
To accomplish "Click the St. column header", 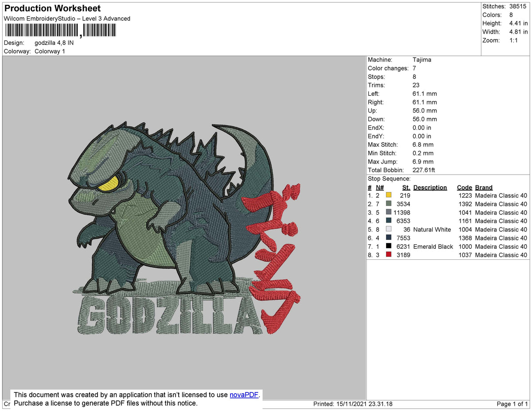I will pyautogui.click(x=406, y=187).
